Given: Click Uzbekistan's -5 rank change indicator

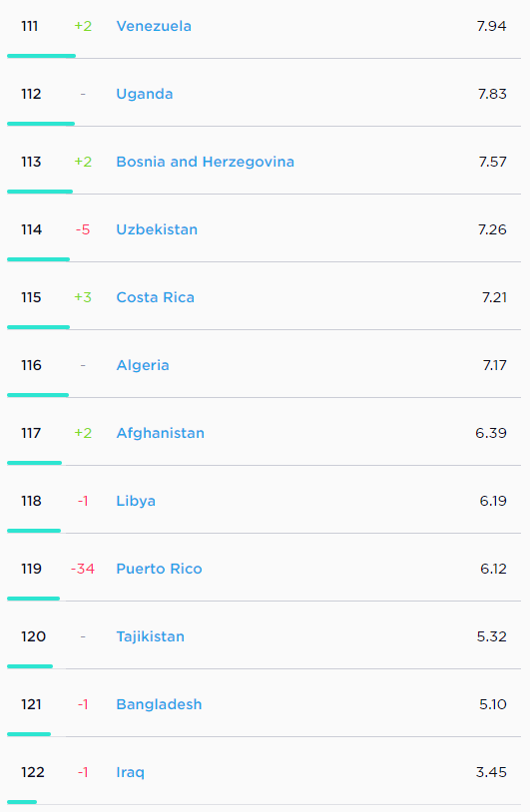Looking at the screenshot, I should coord(83,229).
